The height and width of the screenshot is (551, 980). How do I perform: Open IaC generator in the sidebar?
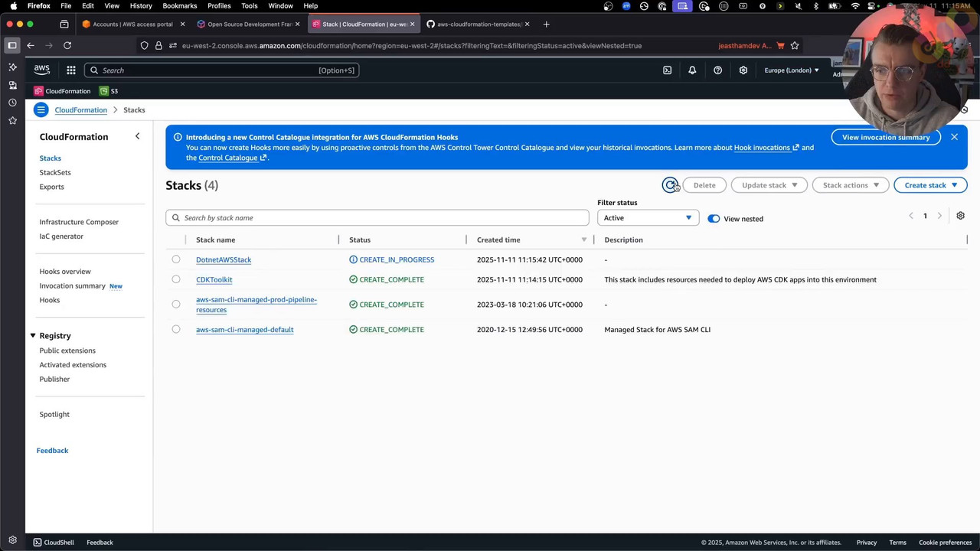coord(61,236)
